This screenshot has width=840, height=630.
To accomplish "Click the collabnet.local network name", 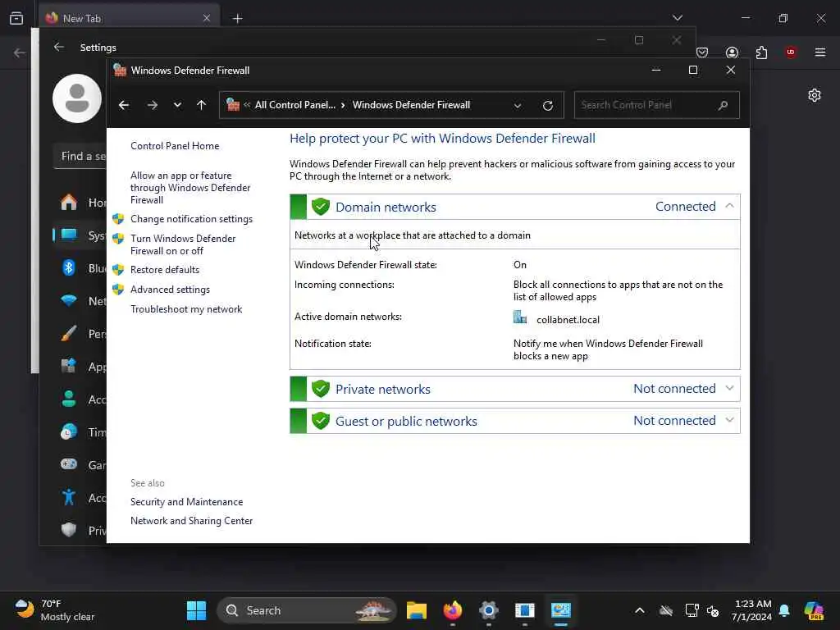I will click(x=568, y=320).
